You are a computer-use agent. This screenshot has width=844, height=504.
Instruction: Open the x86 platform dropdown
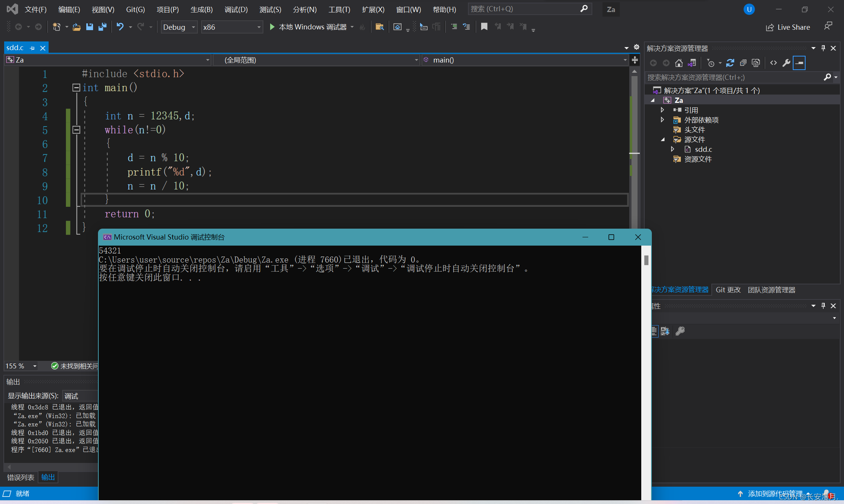(259, 27)
